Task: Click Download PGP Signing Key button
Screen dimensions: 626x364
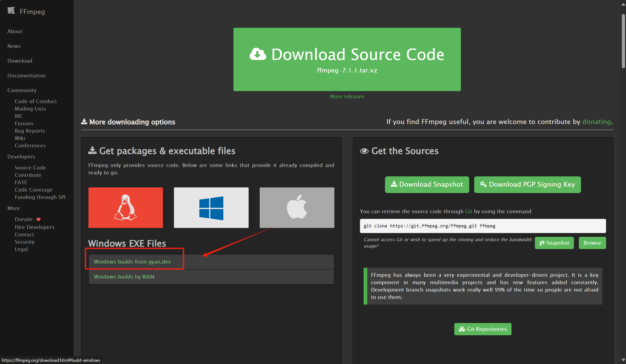Action: click(527, 184)
